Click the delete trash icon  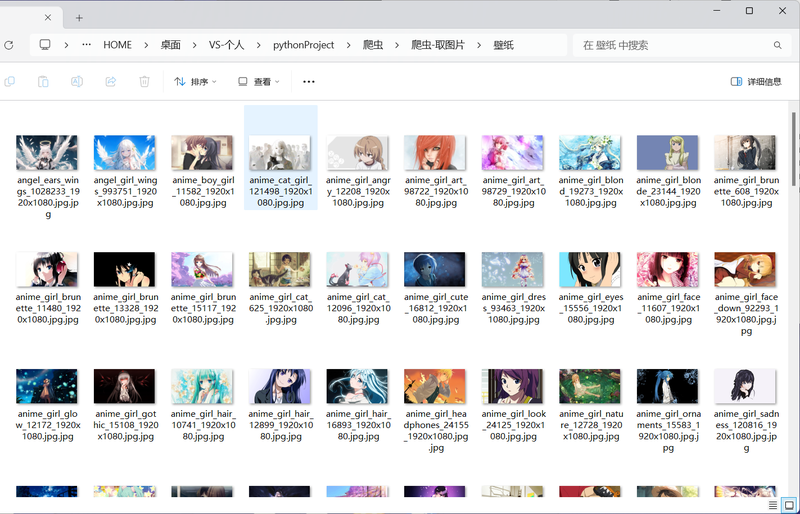tap(144, 82)
